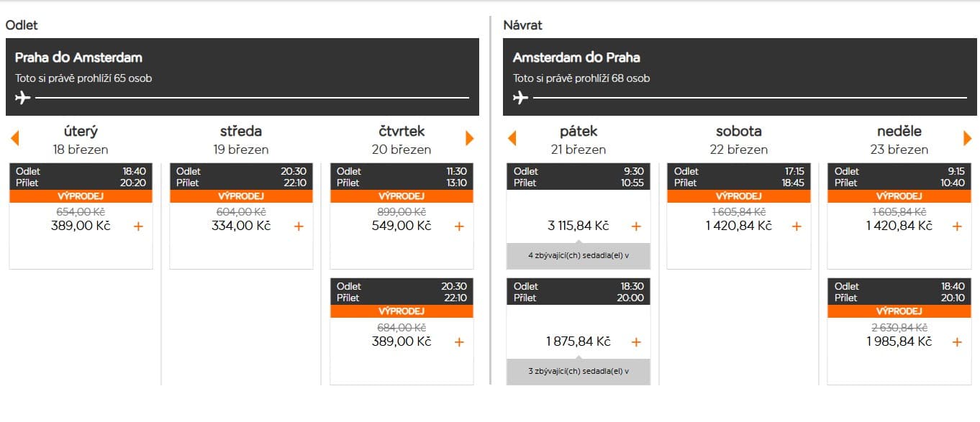
Task: Add the 334,00 Kč Wednesday flight
Action: 299,226
